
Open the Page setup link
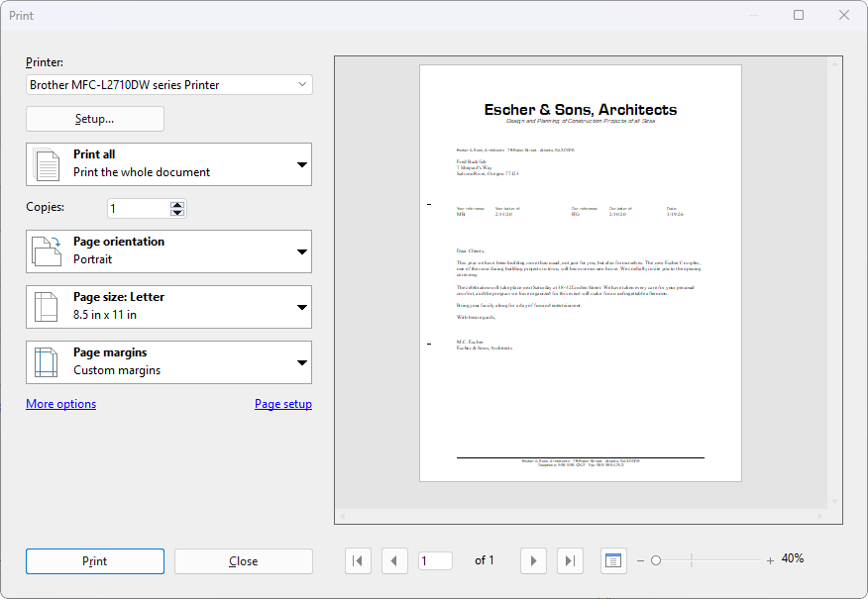click(x=283, y=403)
